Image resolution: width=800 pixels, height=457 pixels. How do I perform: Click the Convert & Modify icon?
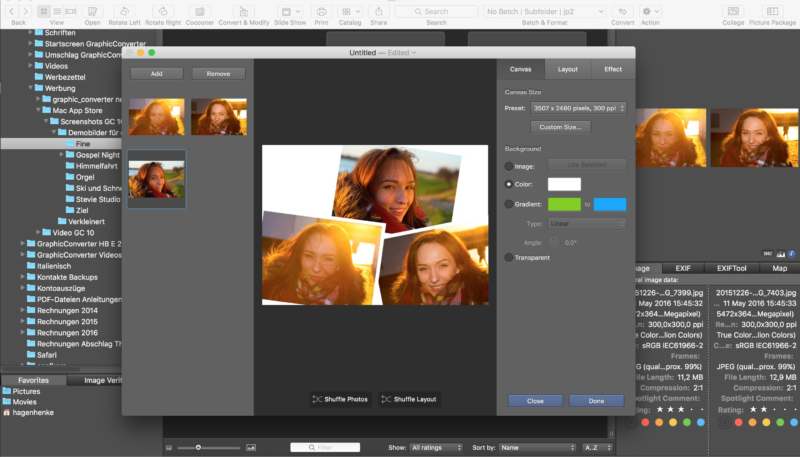point(246,10)
